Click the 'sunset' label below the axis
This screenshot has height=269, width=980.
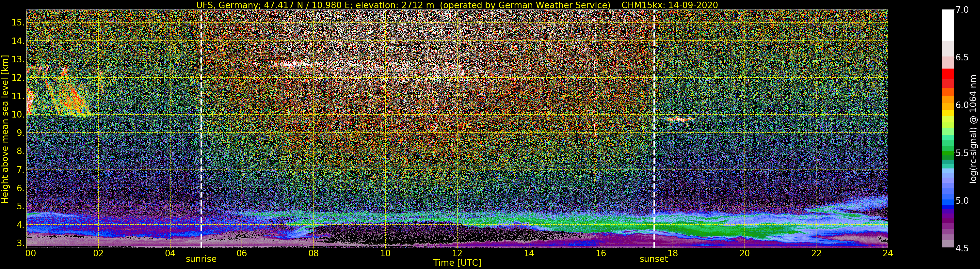point(653,259)
